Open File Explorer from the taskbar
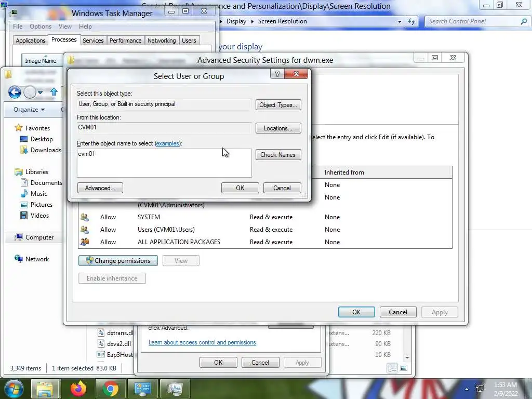Screen dimensions: 532x399 [x=45, y=389]
